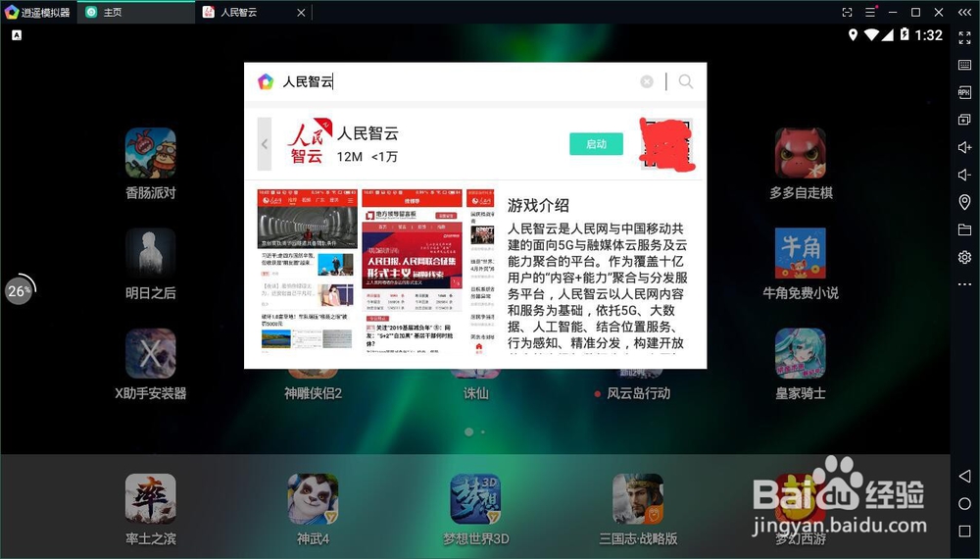The height and width of the screenshot is (559, 980).
Task: Decrease volume with the speaker minus icon
Action: click(964, 175)
